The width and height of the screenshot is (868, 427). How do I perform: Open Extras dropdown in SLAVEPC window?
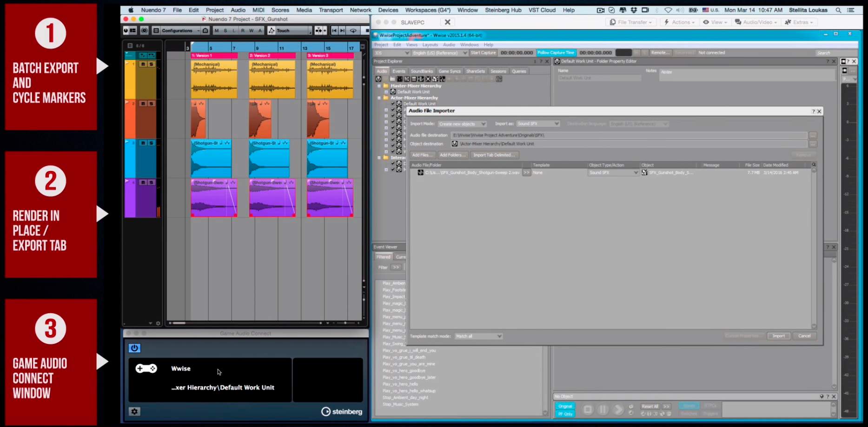pos(799,22)
